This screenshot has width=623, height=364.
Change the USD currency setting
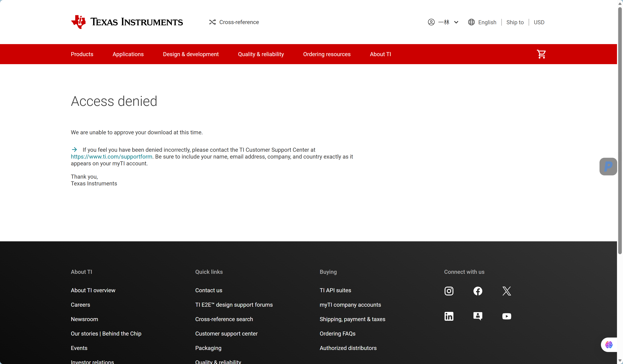coord(539,22)
